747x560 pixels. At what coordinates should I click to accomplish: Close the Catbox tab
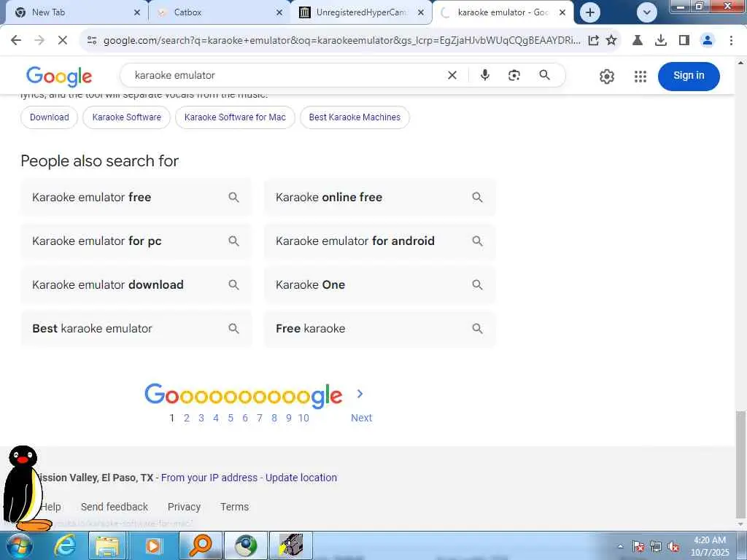279,12
